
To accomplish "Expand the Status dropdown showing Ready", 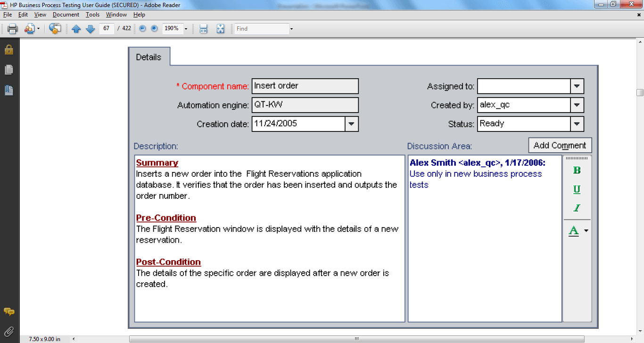I will click(577, 124).
